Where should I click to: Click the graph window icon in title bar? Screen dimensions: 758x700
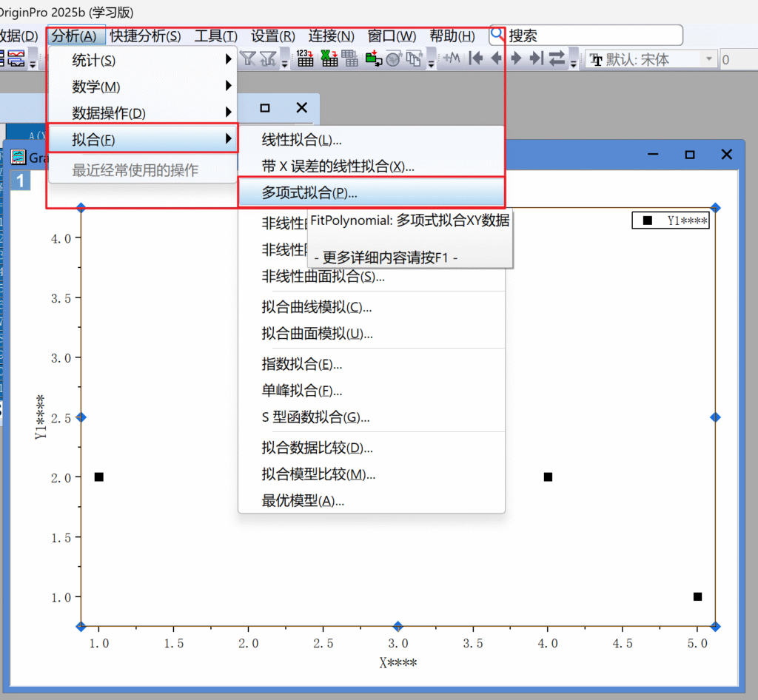(x=16, y=157)
